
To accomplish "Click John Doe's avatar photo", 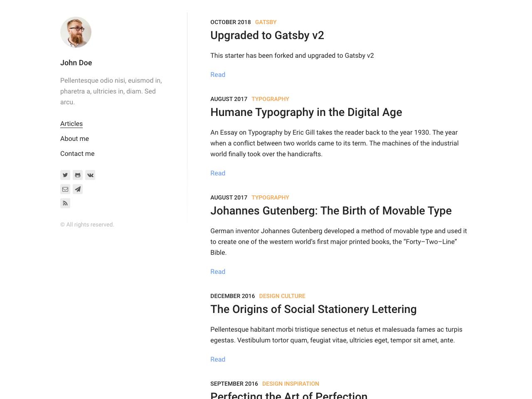I will [76, 32].
